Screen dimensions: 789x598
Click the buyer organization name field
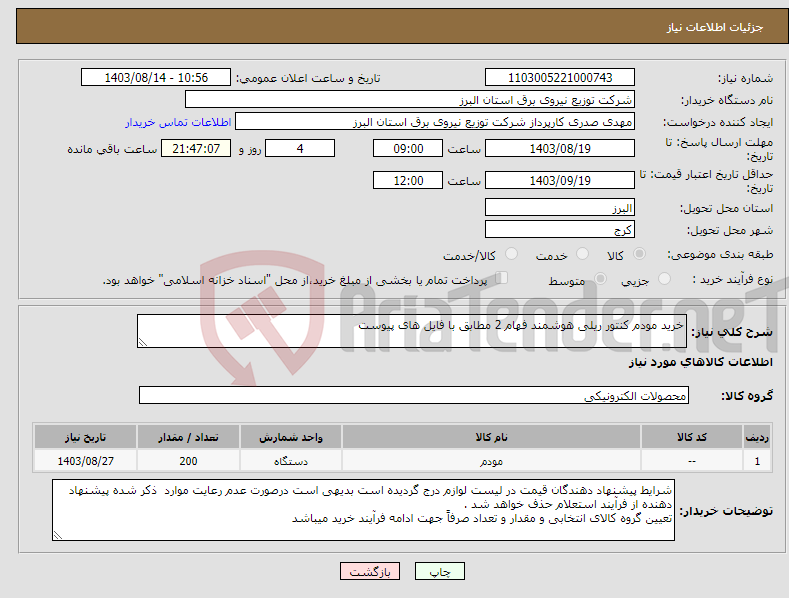(410, 100)
